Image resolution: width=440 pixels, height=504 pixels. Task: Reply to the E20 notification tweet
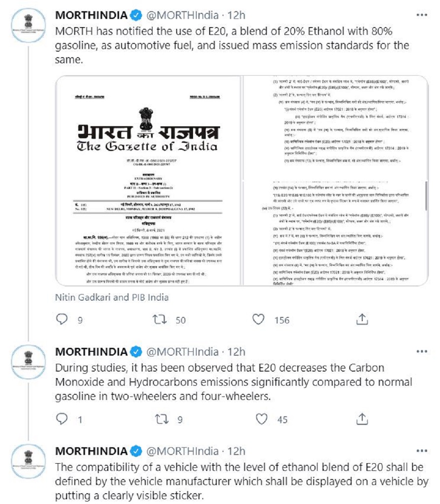62,320
